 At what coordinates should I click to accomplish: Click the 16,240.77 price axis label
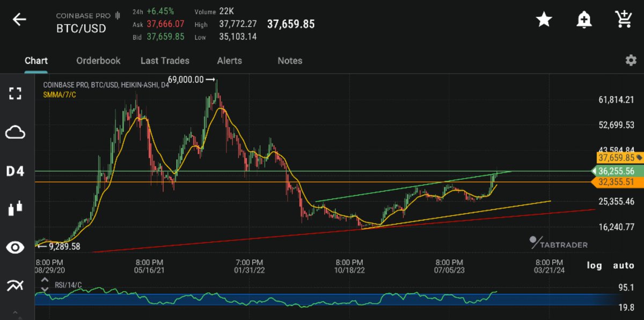point(617,227)
